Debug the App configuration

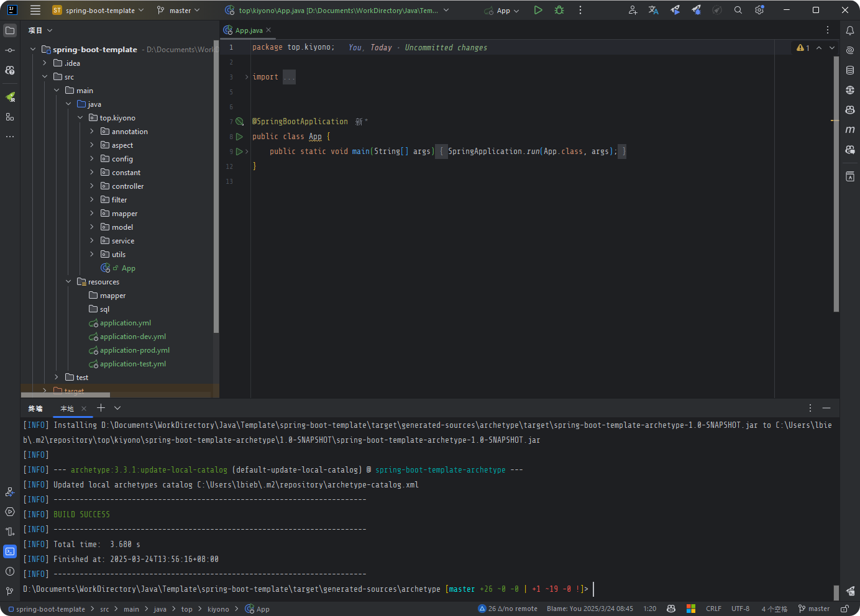tap(559, 10)
